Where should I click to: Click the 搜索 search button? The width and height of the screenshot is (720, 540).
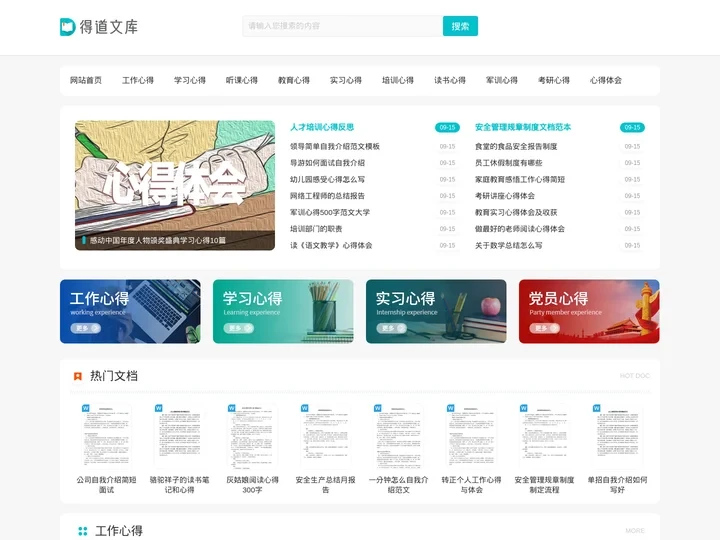460,26
